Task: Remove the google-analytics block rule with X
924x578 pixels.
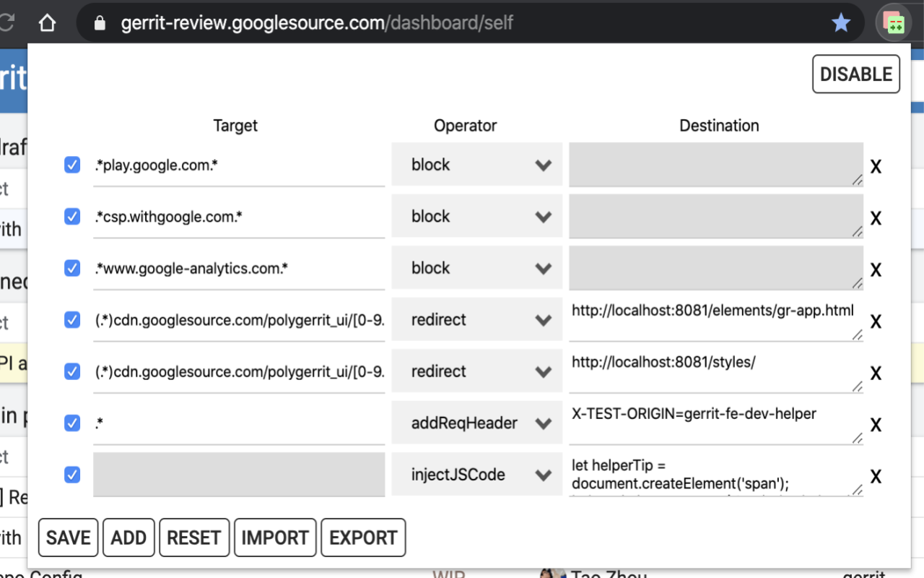Action: [876, 269]
